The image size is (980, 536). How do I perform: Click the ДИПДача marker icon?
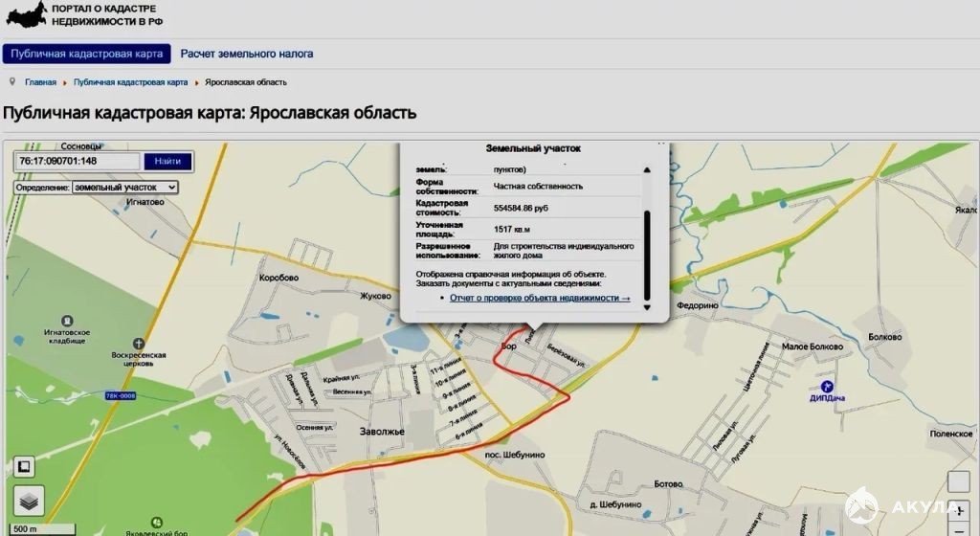point(827,386)
